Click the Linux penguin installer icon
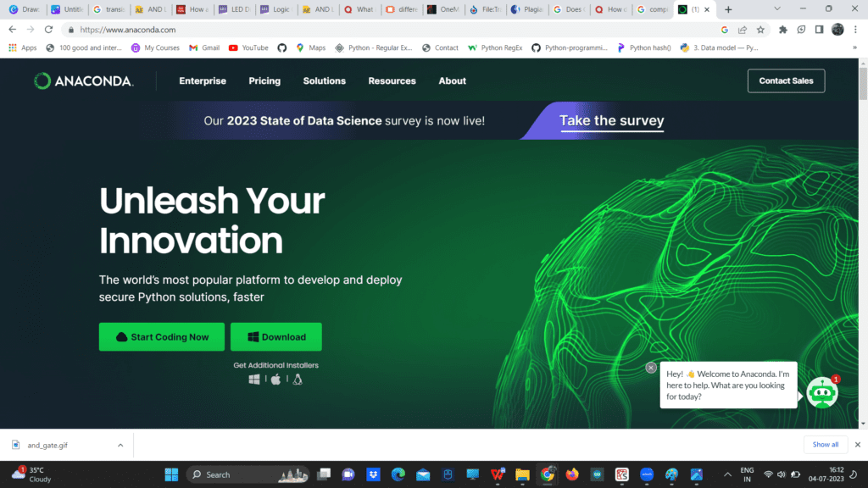 point(298,379)
